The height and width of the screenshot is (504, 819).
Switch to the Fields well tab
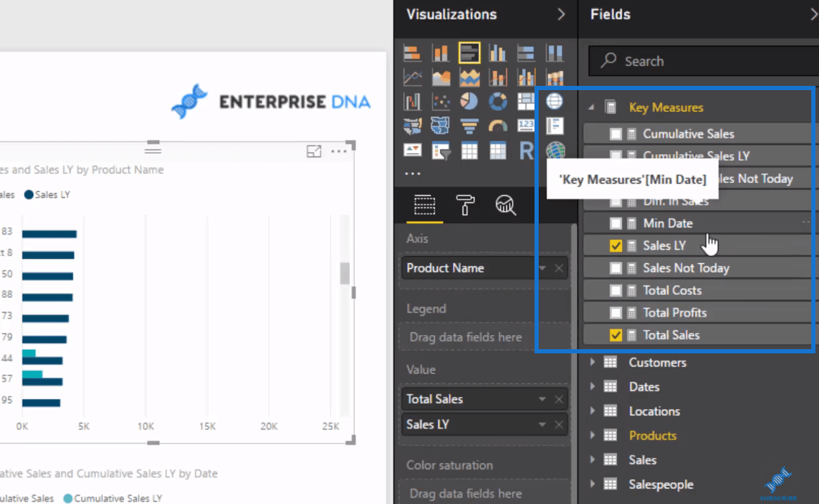(425, 205)
